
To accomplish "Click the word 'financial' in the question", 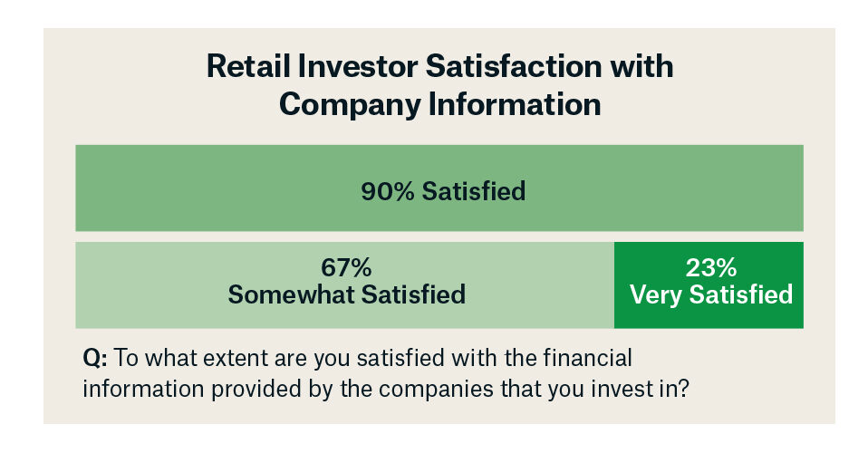I will click(x=587, y=358).
